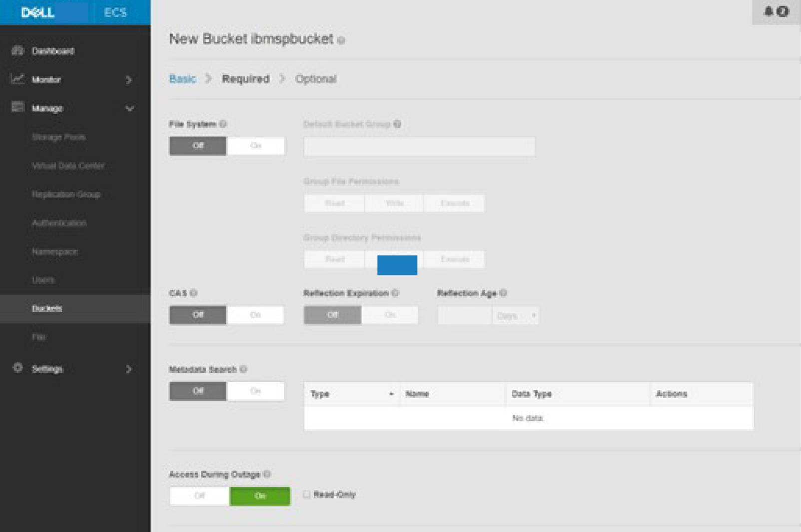Set File System toggle to On
The image size is (801, 532).
(x=256, y=146)
